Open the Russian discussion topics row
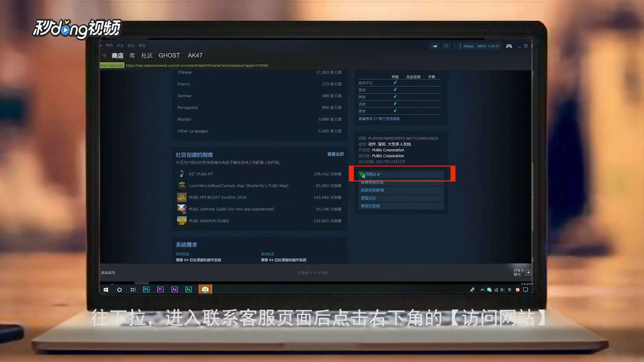This screenshot has width=644, height=362. coord(259,119)
